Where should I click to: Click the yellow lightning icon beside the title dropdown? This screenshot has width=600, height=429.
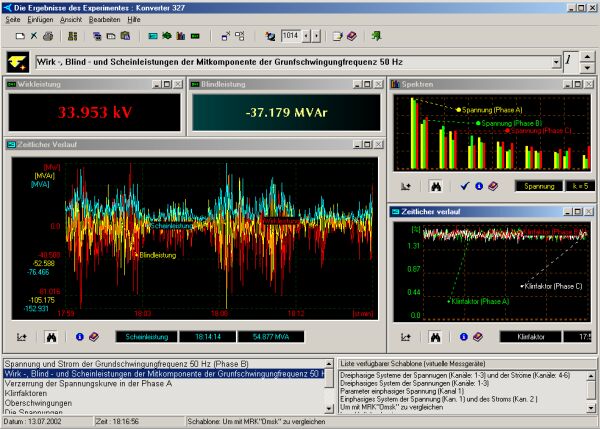click(x=19, y=62)
